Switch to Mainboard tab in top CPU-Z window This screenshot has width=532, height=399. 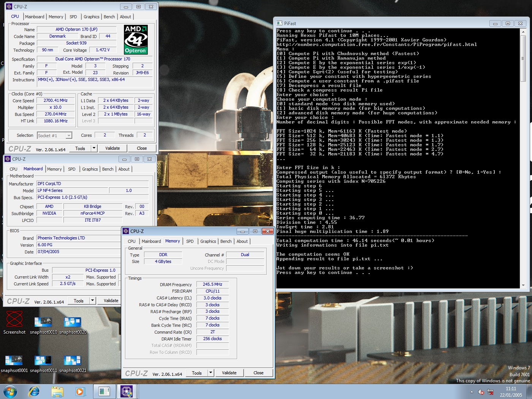35,17
